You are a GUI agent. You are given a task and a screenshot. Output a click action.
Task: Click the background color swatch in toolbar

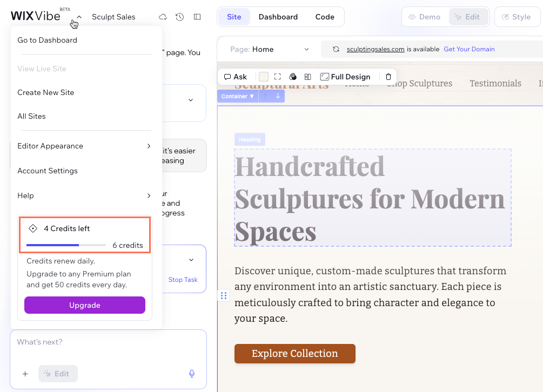pyautogui.click(x=264, y=77)
